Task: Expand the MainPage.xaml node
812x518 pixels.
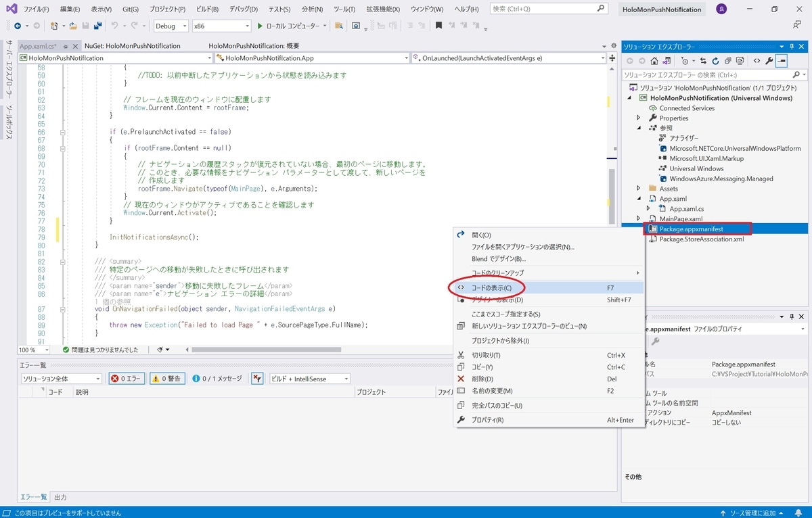Action: [x=638, y=218]
